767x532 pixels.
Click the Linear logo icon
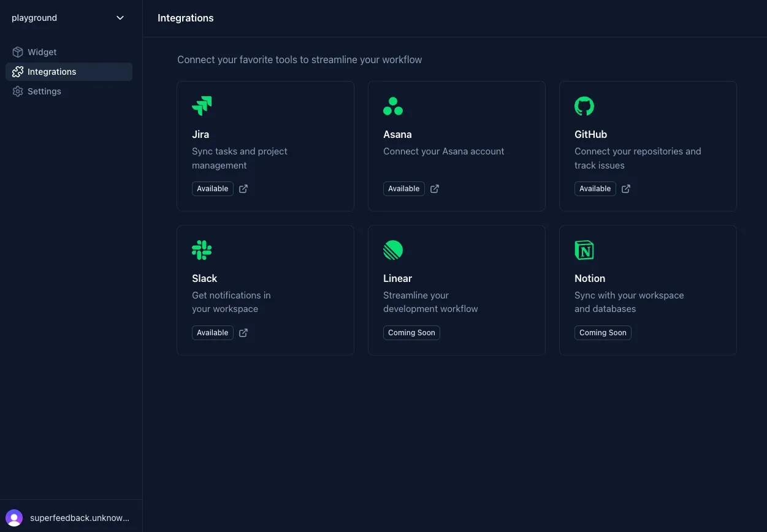click(x=393, y=250)
